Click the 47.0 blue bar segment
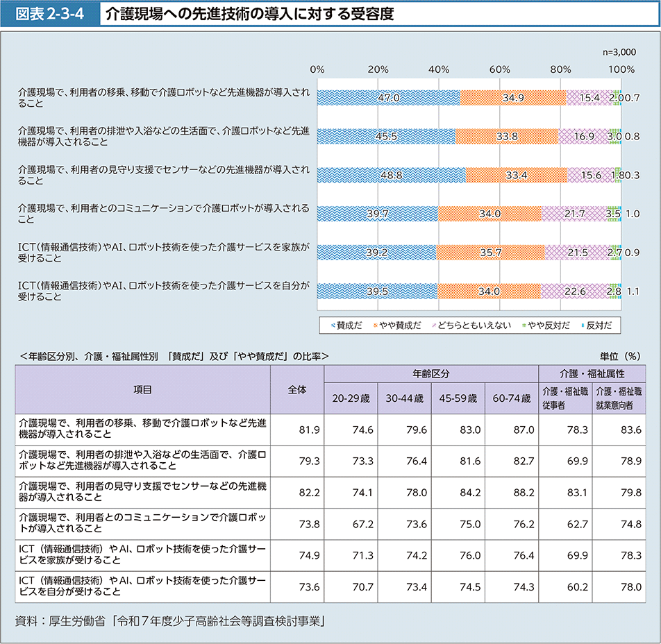Screen dimensions: 661x644 pos(389,98)
